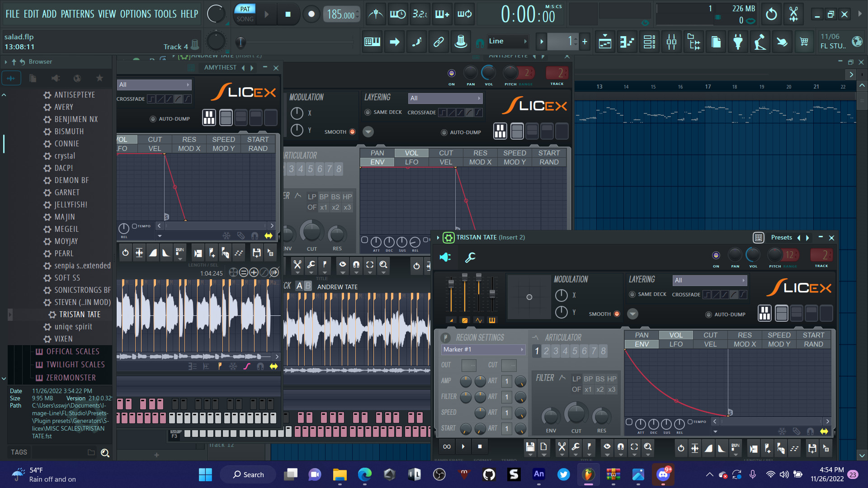Screen dimensions: 868x488
Task: Open the All preset dropdown in Amythest
Action: 154,84
